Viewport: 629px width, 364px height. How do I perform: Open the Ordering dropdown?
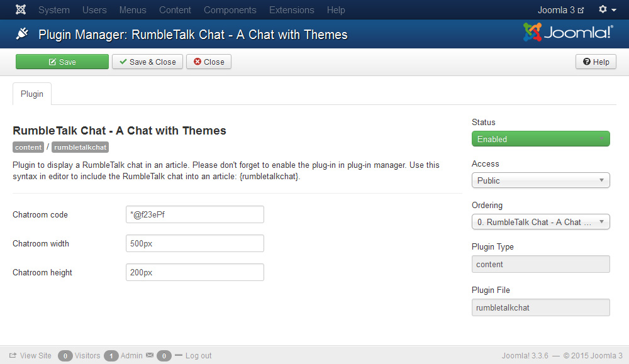tap(540, 221)
